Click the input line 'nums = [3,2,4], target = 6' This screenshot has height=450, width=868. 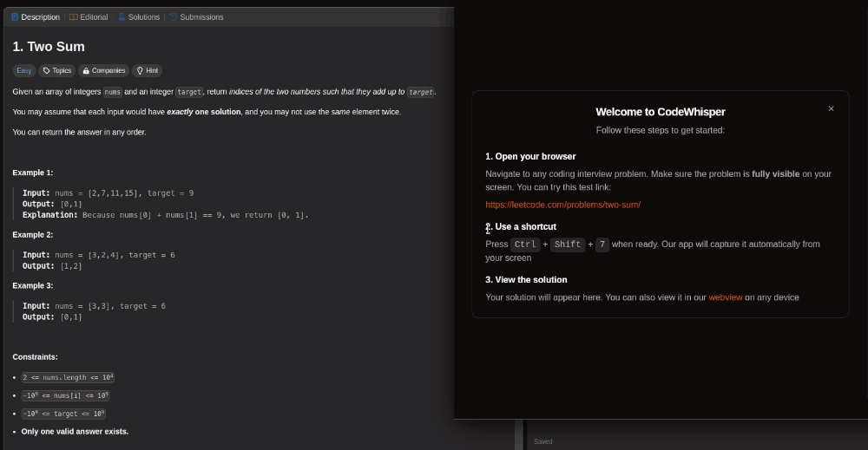tap(115, 255)
